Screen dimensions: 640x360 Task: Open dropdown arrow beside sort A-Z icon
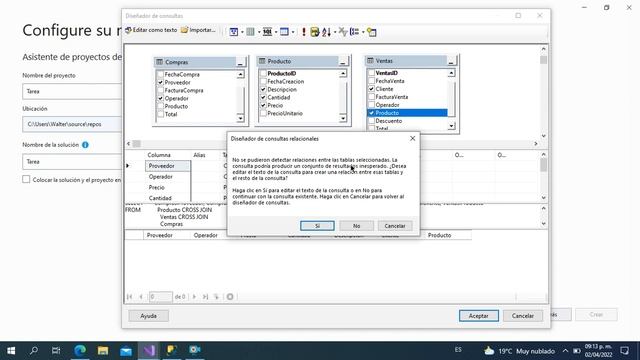tap(335, 32)
